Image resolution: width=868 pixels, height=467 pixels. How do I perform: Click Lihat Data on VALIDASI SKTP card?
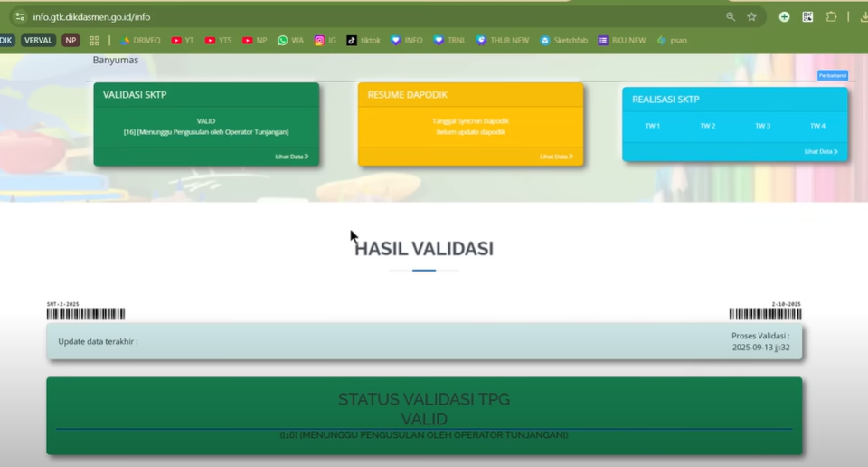pos(292,157)
